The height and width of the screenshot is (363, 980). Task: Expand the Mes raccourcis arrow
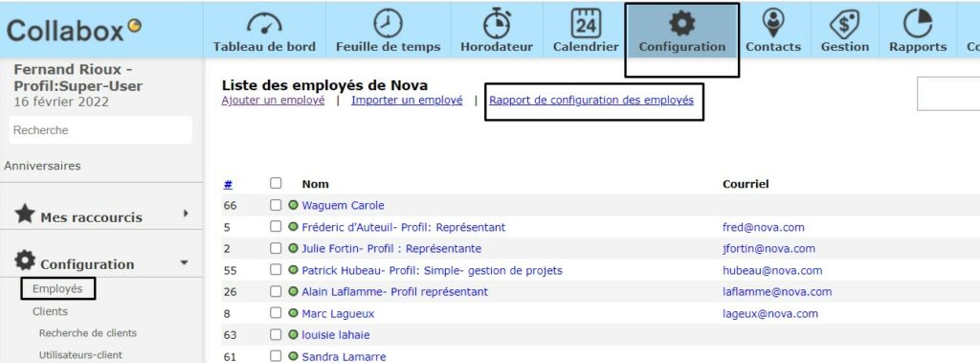pos(186,214)
